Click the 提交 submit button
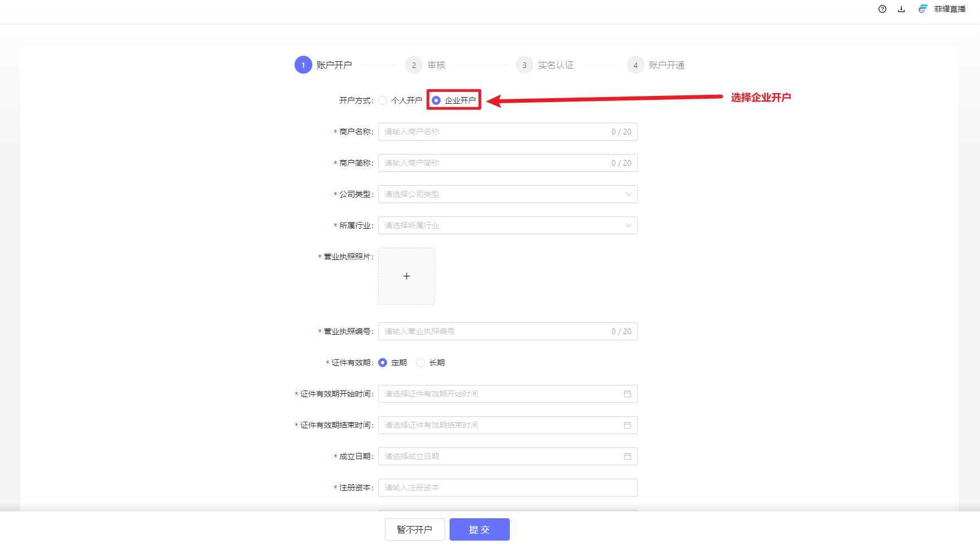Image resolution: width=980 pixels, height=545 pixels. pos(479,529)
